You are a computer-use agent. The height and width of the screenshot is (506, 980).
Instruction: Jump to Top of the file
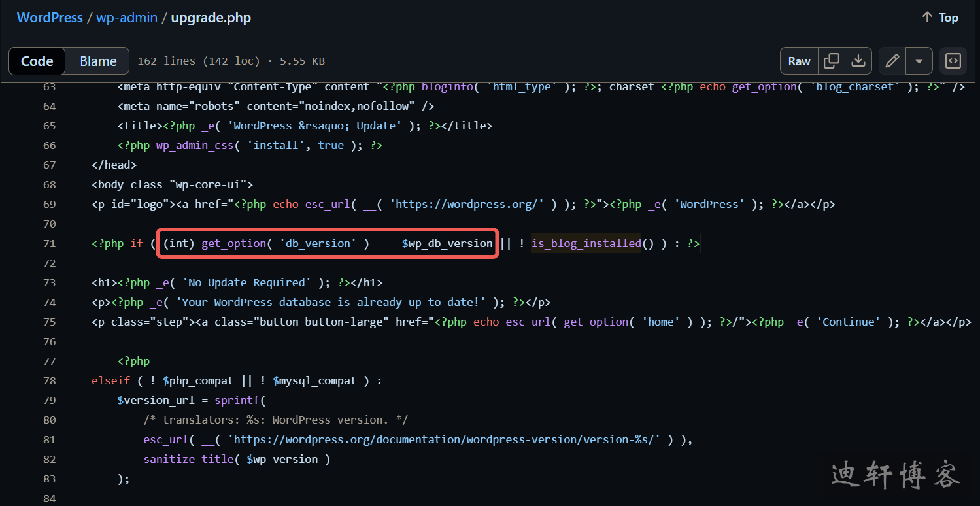point(939,18)
